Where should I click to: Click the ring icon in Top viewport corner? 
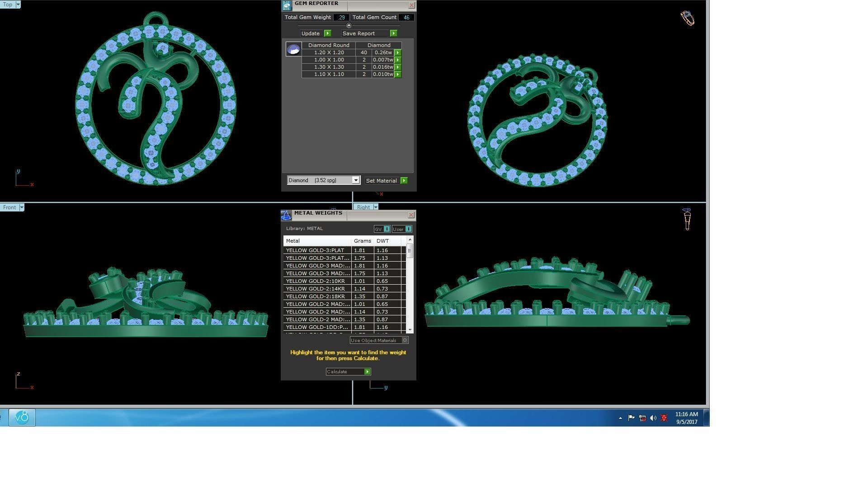687,18
